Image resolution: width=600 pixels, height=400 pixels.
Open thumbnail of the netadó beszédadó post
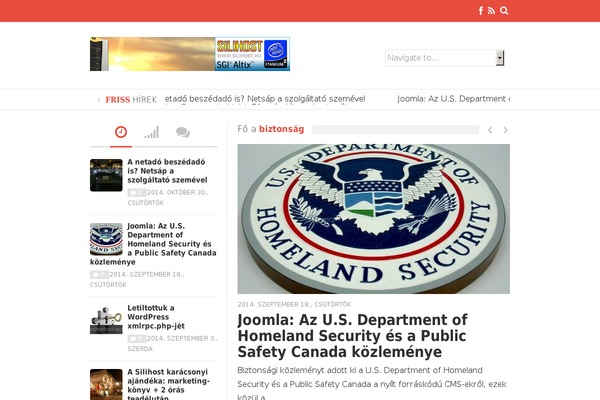[x=106, y=175]
